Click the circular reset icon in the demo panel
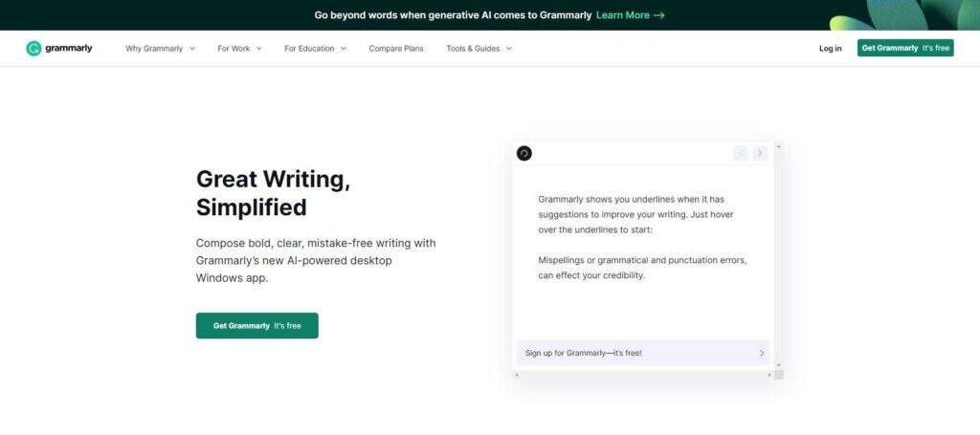 coord(523,153)
